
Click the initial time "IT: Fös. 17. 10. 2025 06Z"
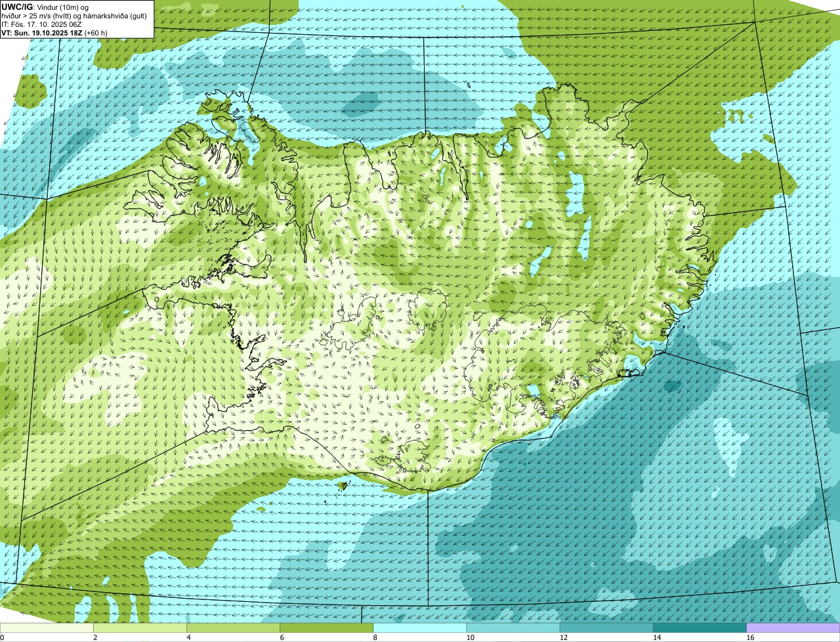(42, 24)
